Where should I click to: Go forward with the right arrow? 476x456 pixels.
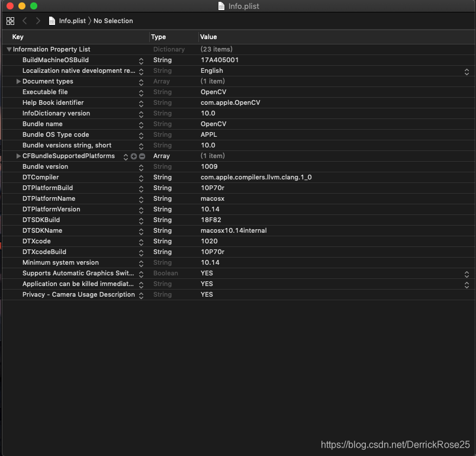point(38,21)
